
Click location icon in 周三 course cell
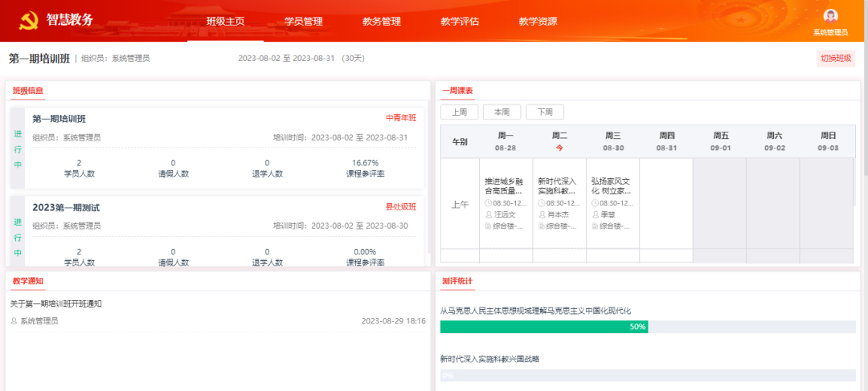tap(595, 226)
